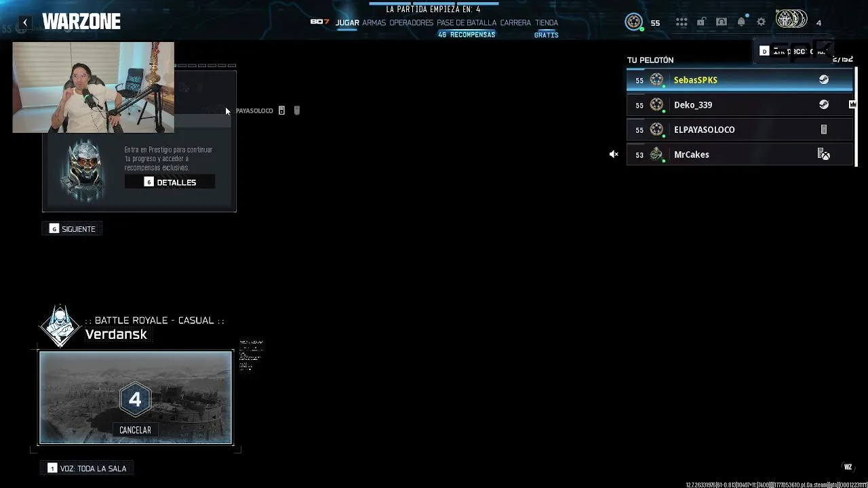This screenshot has width=868, height=488.
Task: Click the match countdown text at top
Action: [433, 9]
